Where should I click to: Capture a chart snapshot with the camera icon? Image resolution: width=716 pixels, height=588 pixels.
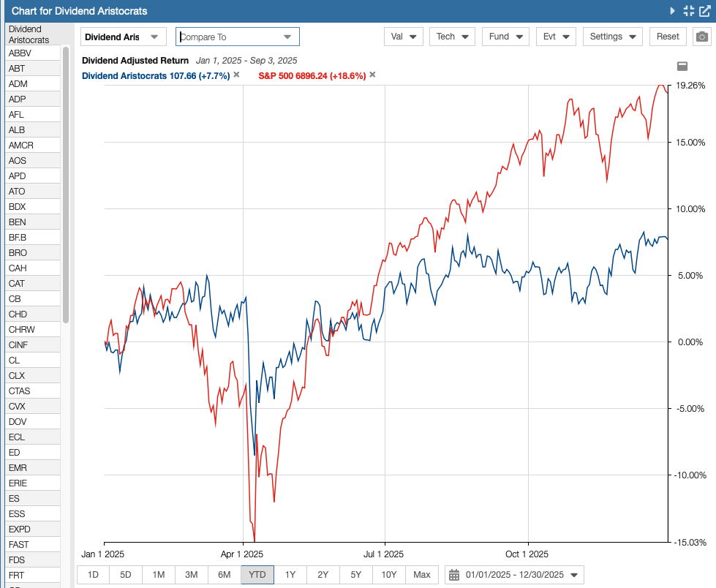701,35
